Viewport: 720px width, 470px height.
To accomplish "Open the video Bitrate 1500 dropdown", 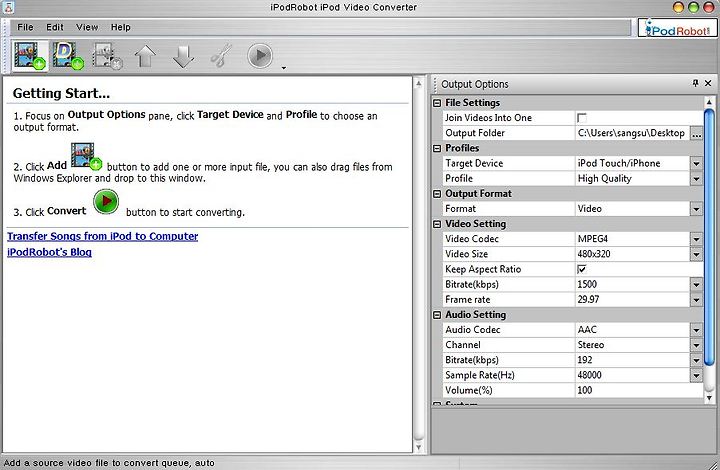I will [x=697, y=285].
